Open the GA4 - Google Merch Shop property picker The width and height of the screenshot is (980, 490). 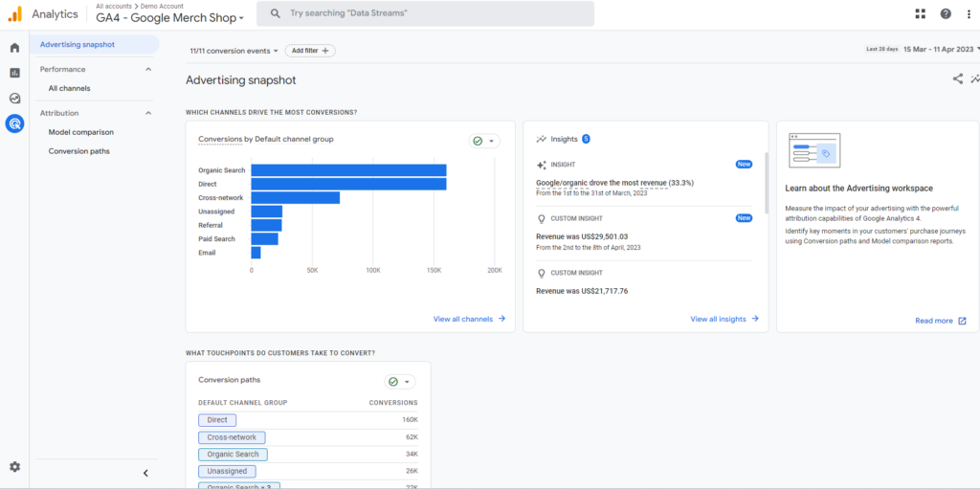click(170, 18)
